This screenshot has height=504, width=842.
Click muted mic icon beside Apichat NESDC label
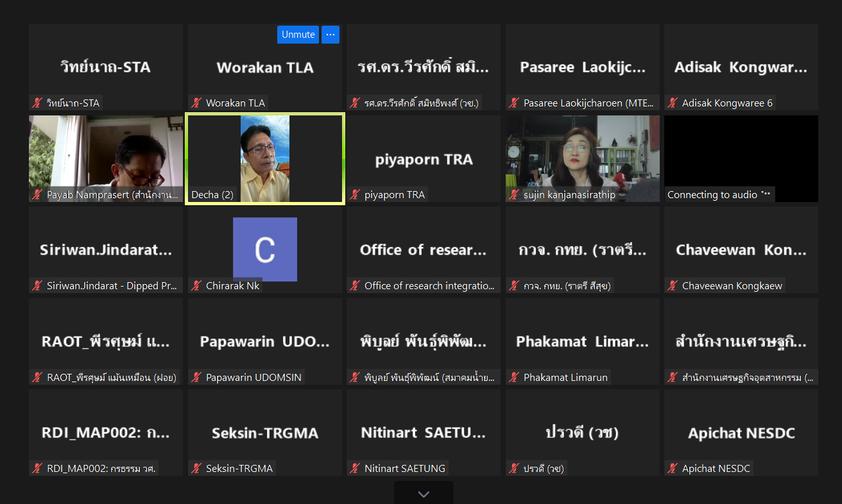(673, 469)
